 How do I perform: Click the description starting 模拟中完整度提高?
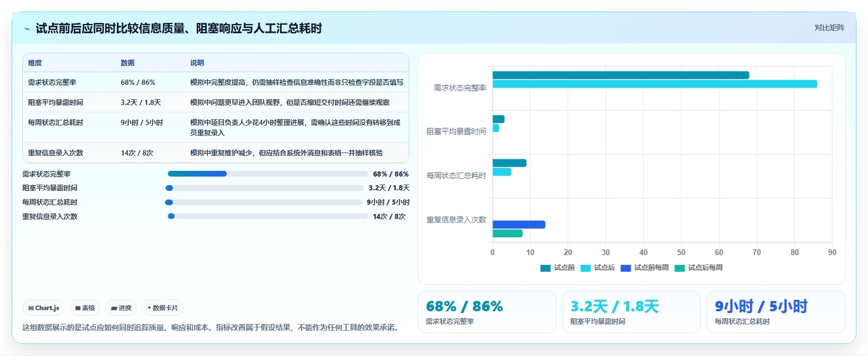[x=297, y=83]
